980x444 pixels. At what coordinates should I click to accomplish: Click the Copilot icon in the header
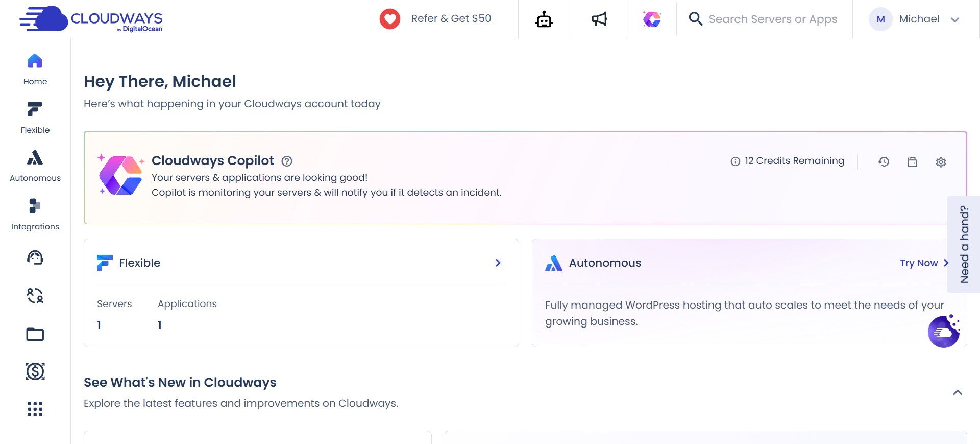[x=652, y=19]
